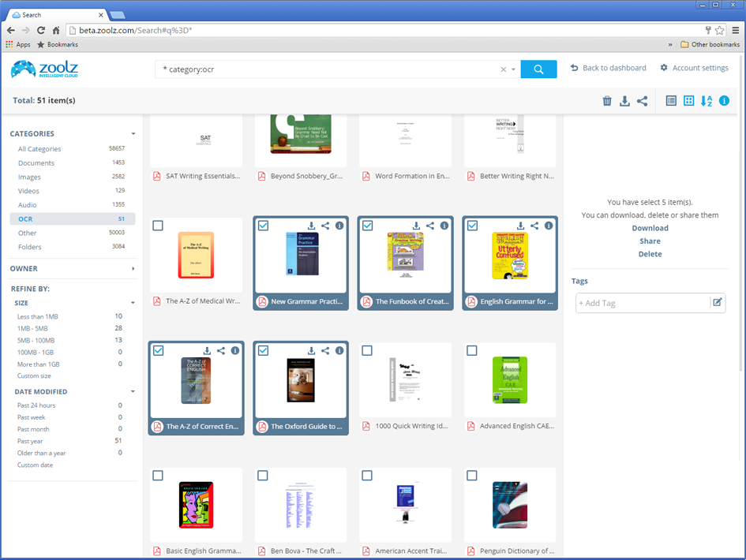Click the toolbar download icon
746x560 pixels.
point(624,101)
